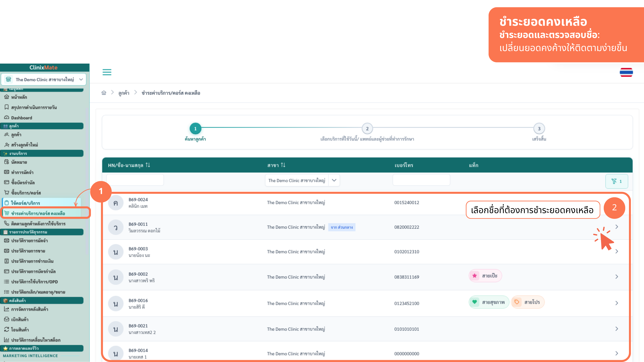Click the cart icon beside ซื้อบริการ/คอร์ส

point(7,193)
